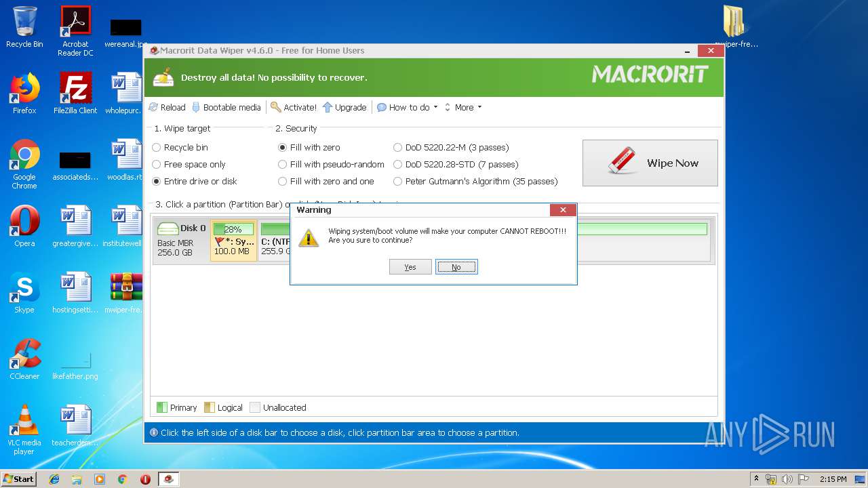
Task: Select Fill with zero security option
Action: click(309, 147)
